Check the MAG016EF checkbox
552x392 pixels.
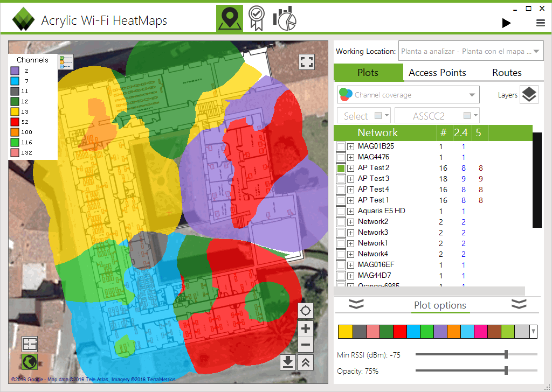click(x=341, y=265)
